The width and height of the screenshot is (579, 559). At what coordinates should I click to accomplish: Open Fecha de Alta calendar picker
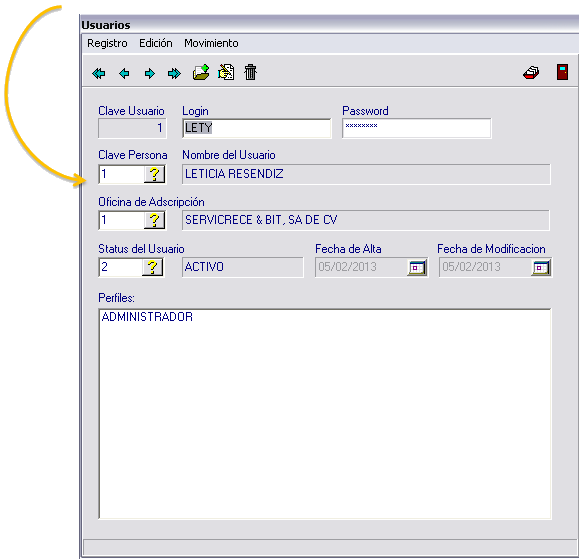[x=417, y=267]
